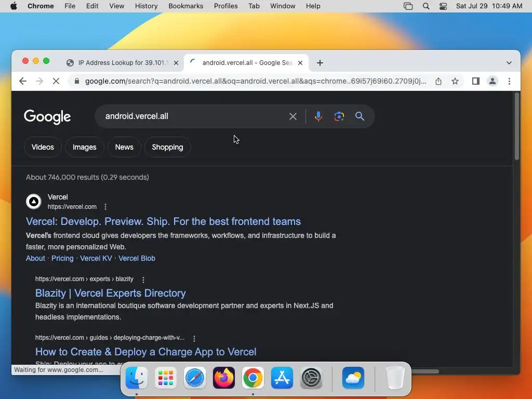The width and height of the screenshot is (532, 399).
Task: Open the Pricing sitelink
Action: (62, 259)
